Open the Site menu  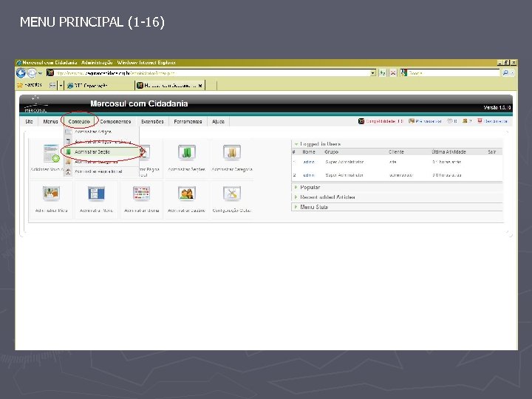pos(29,121)
